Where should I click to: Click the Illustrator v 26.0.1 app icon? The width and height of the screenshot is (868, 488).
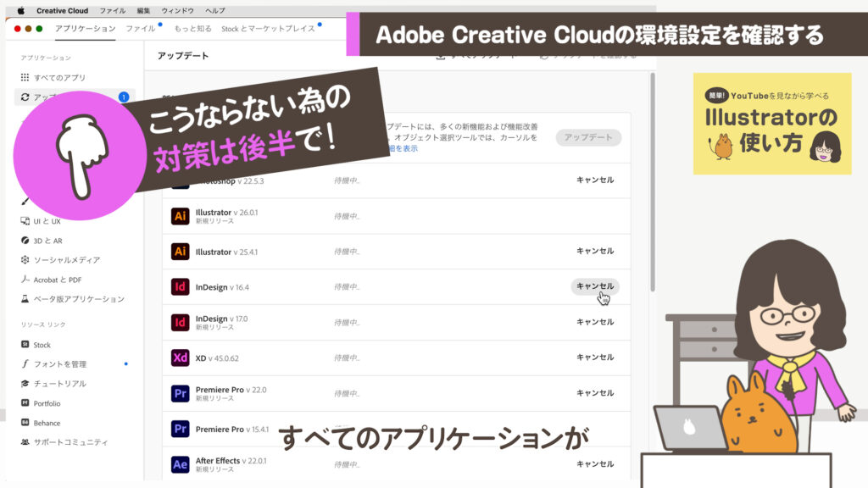pos(180,216)
